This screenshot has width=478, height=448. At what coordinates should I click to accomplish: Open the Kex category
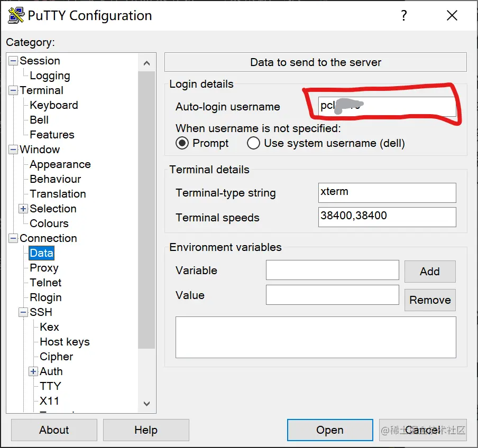(49, 327)
